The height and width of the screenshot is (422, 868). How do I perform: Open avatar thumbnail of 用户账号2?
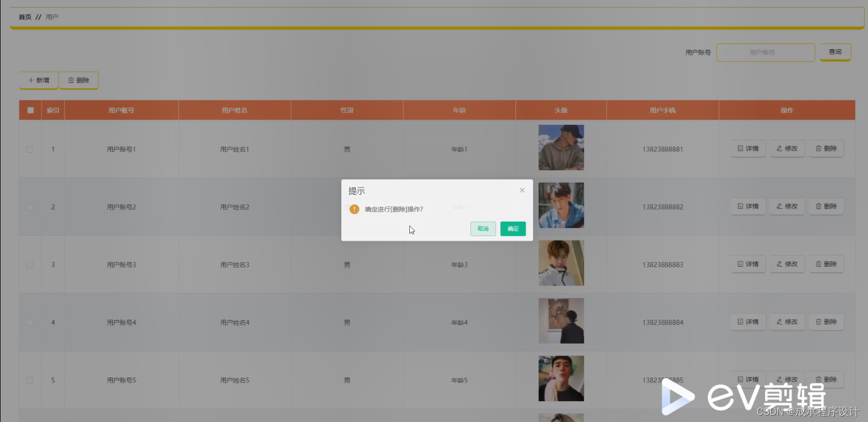pos(561,205)
